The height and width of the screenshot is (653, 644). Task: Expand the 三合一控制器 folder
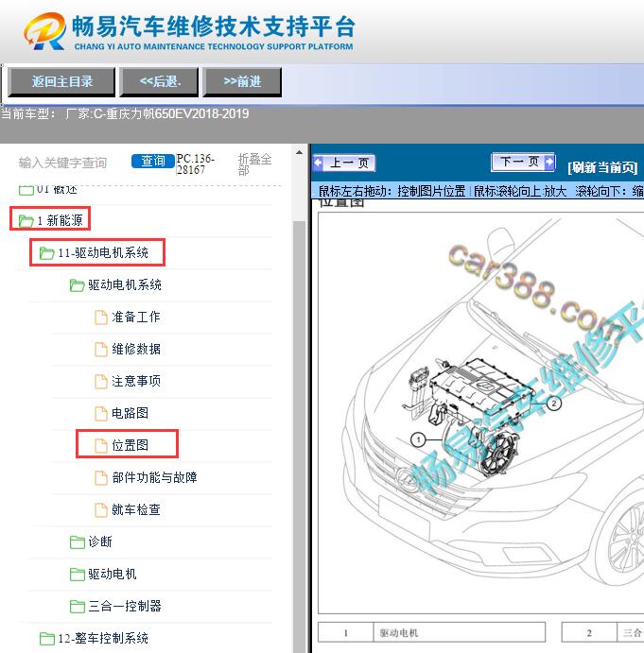[x=125, y=606]
